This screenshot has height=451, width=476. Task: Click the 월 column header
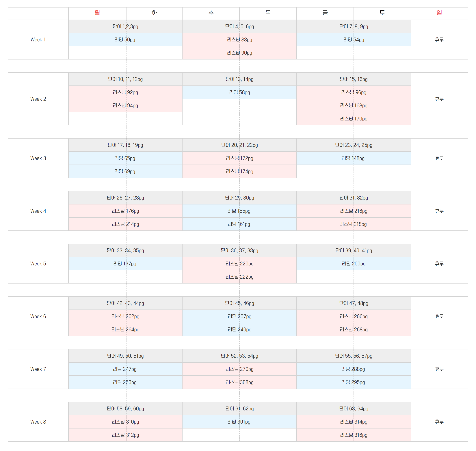click(97, 13)
